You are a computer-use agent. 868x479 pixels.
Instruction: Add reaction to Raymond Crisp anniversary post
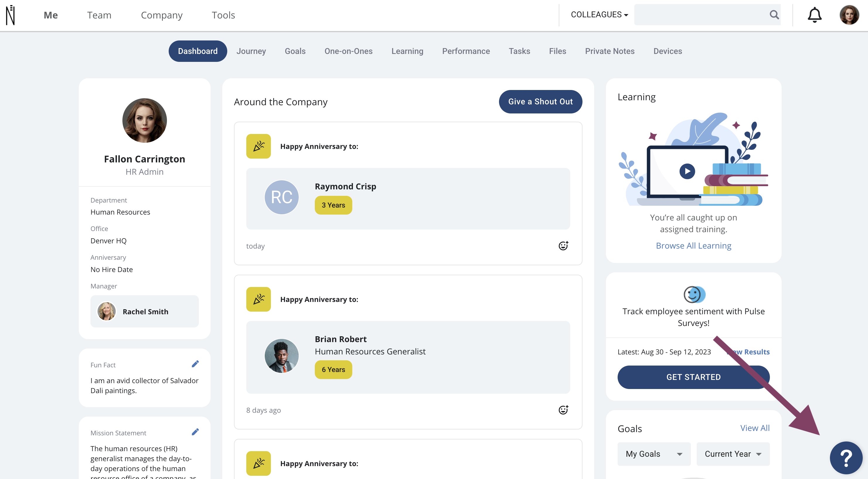click(563, 246)
